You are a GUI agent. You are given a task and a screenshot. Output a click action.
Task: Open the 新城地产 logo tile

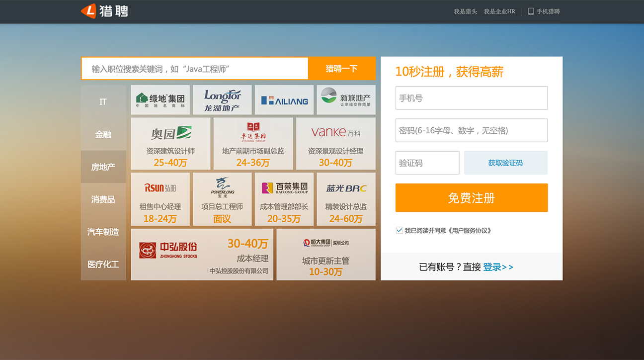tap(346, 100)
